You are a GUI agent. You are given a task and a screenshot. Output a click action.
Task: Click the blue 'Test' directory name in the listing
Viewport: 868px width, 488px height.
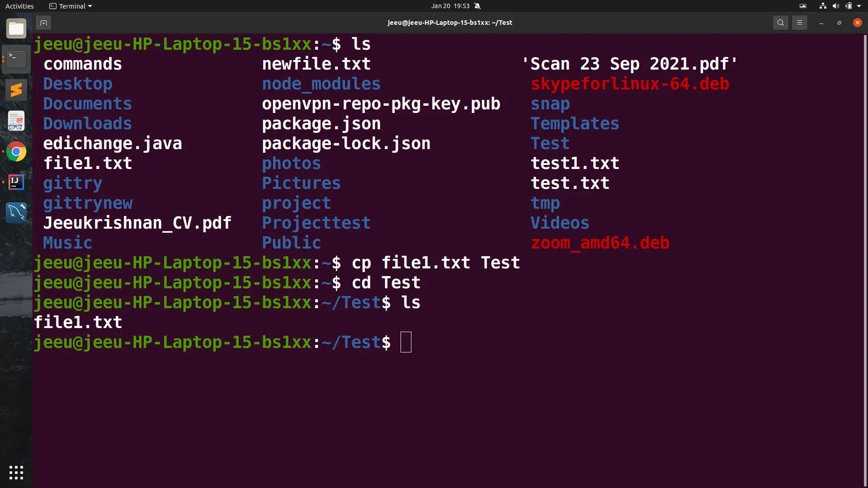(550, 143)
